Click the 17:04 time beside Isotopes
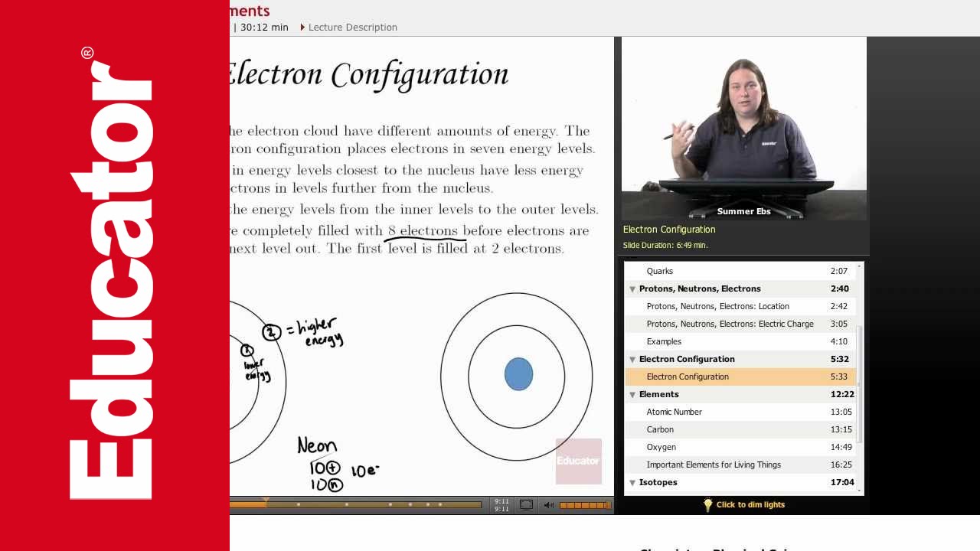The width and height of the screenshot is (980, 551). tap(842, 482)
